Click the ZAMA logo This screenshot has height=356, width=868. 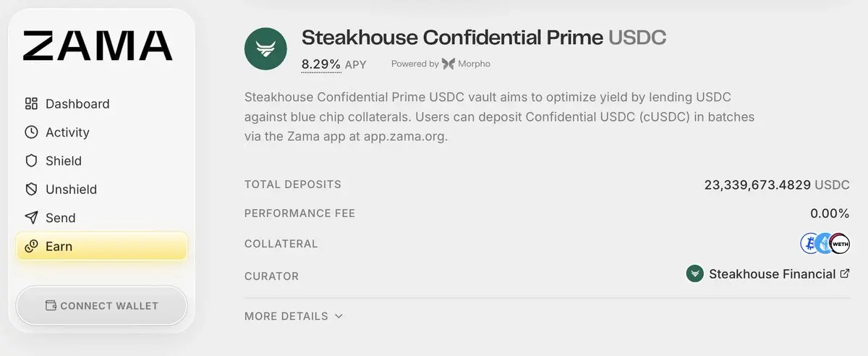(98, 46)
